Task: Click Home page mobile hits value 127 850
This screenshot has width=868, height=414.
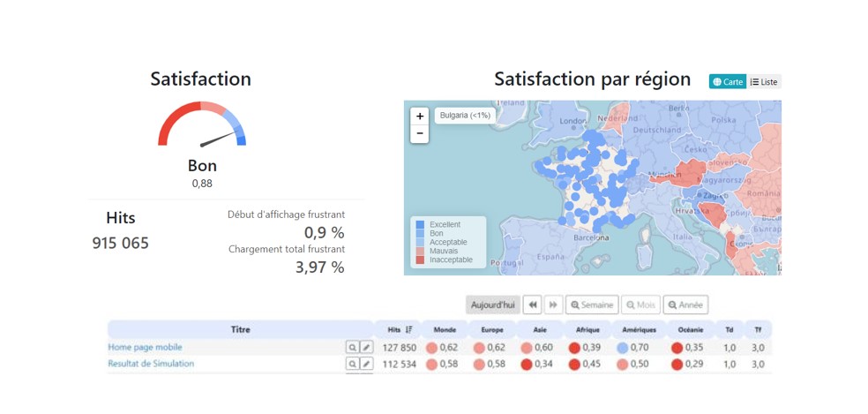Action: click(x=399, y=348)
